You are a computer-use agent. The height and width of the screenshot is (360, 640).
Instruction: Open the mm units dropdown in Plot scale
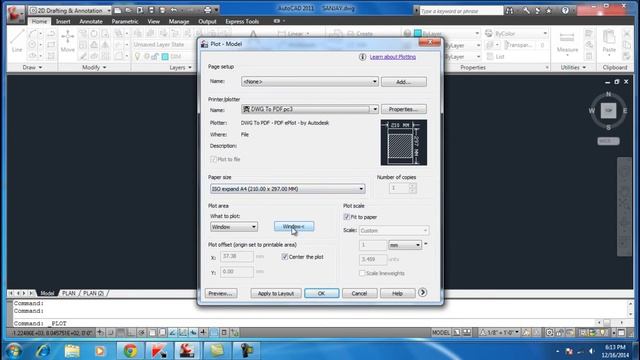[x=405, y=245]
